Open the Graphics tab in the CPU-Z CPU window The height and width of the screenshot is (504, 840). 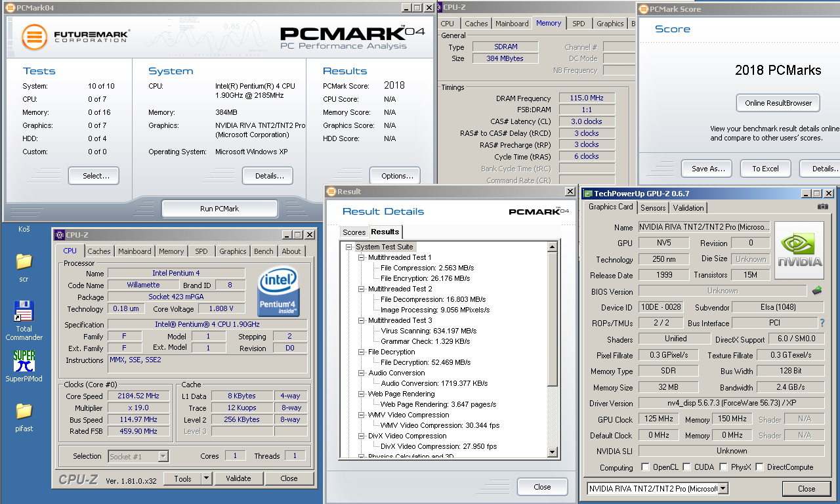click(x=232, y=251)
